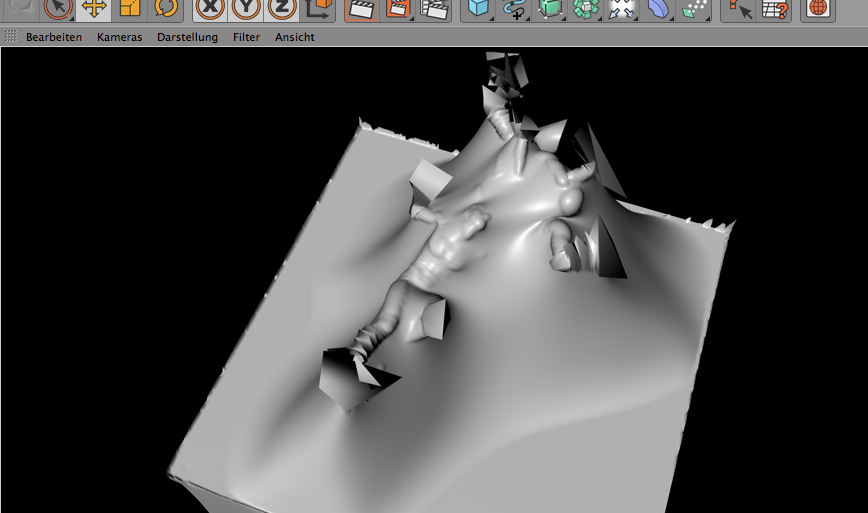The height and width of the screenshot is (513, 868).
Task: Click Render to Picture Viewer icon
Action: (x=397, y=8)
